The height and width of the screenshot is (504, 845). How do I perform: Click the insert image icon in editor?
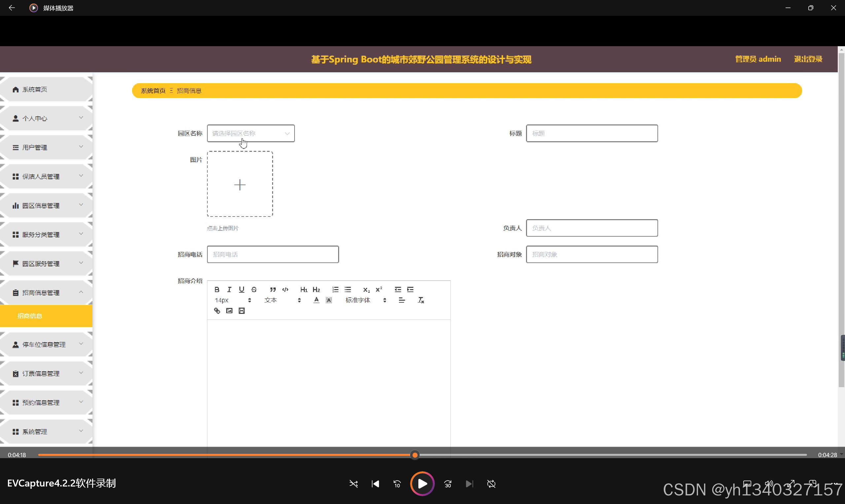pos(229,311)
